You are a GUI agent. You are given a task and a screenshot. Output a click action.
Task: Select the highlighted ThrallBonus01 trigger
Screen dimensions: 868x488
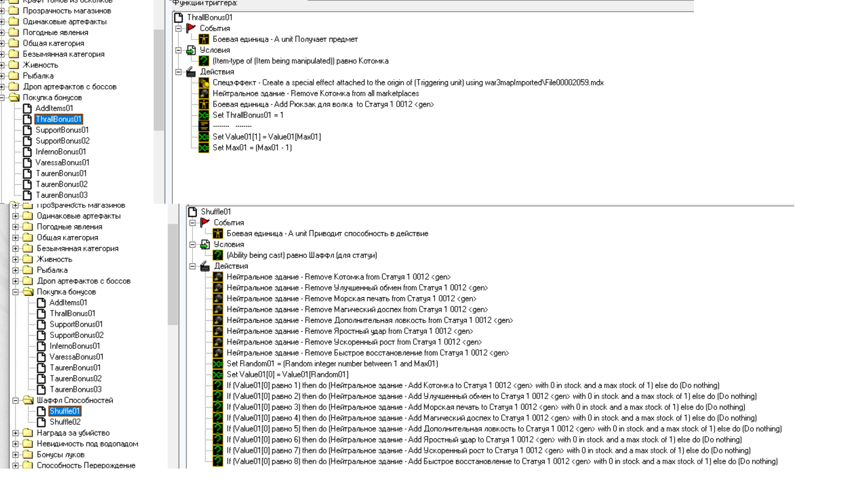click(x=59, y=119)
